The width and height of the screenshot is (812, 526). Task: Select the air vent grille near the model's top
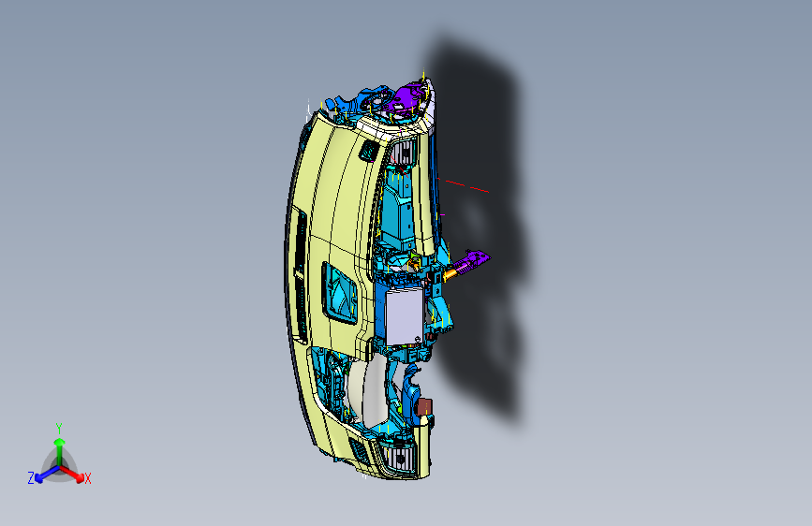(x=404, y=152)
